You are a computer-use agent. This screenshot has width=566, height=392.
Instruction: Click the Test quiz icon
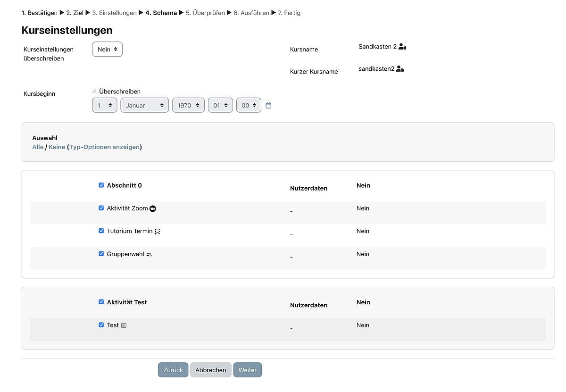[124, 325]
